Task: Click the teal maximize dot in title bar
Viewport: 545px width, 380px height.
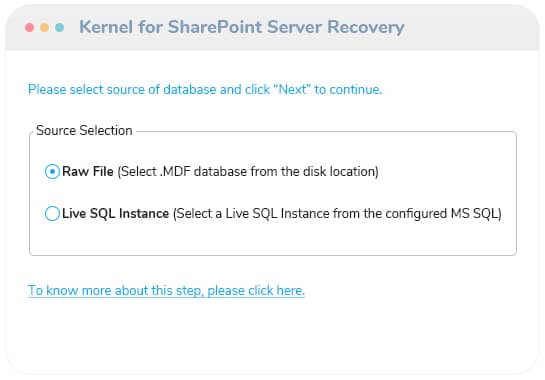Action: (x=59, y=27)
